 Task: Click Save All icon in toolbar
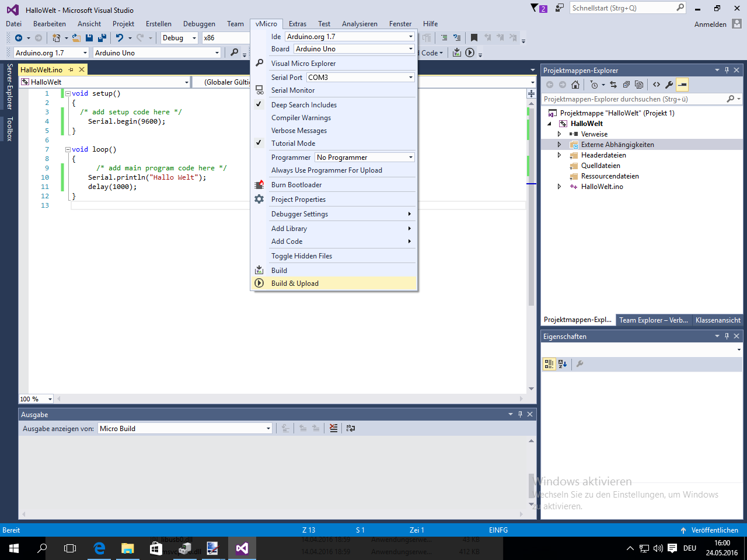pos(102,38)
